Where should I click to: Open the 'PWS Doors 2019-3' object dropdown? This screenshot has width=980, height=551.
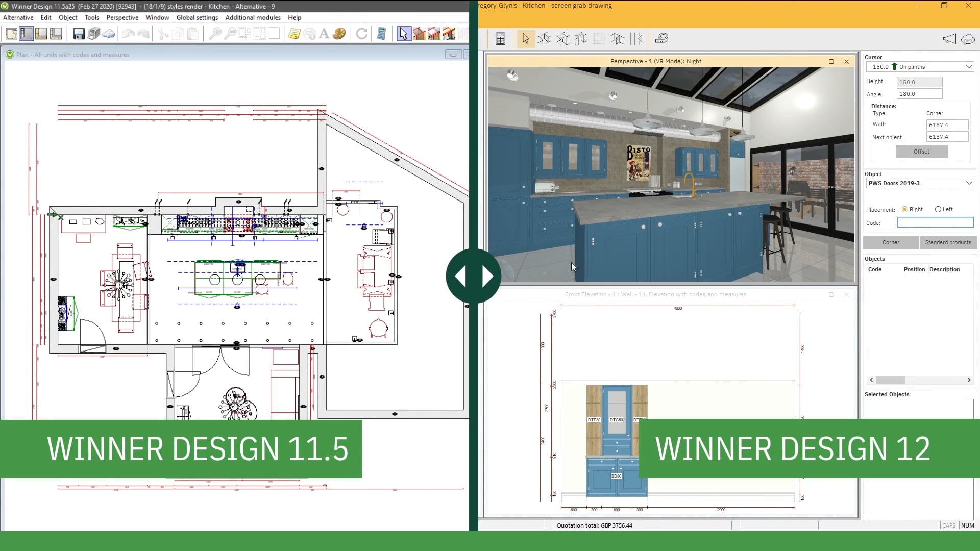[920, 183]
